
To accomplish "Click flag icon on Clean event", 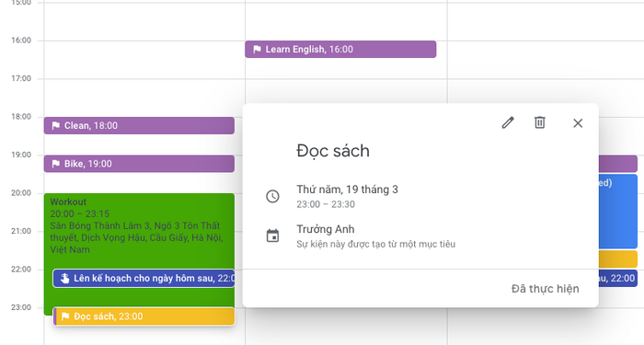I will click(x=56, y=126).
